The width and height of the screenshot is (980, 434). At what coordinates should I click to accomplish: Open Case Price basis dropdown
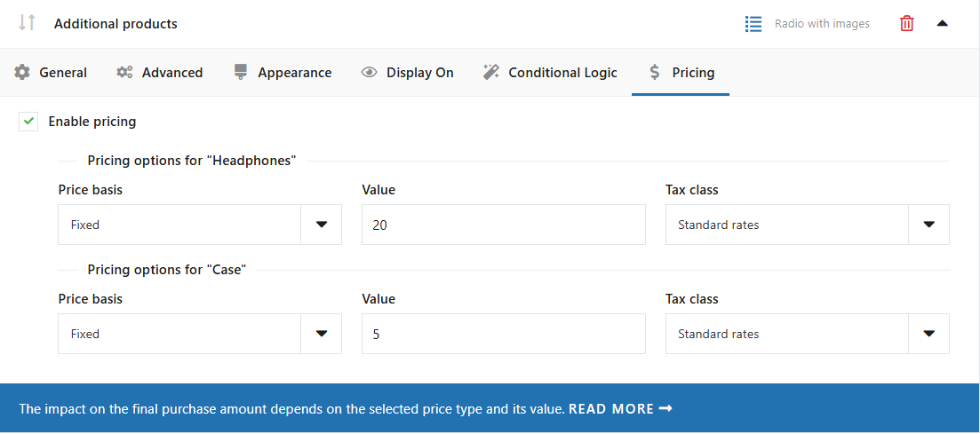point(199,334)
